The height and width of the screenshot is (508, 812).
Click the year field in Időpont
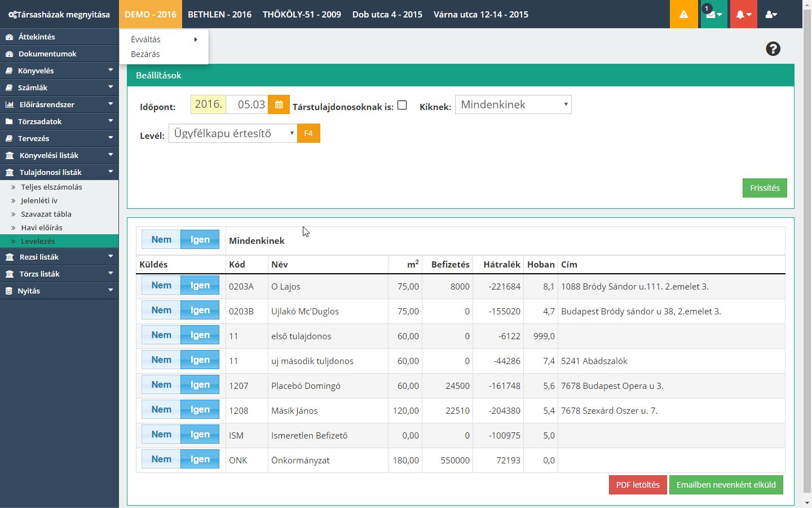208,104
